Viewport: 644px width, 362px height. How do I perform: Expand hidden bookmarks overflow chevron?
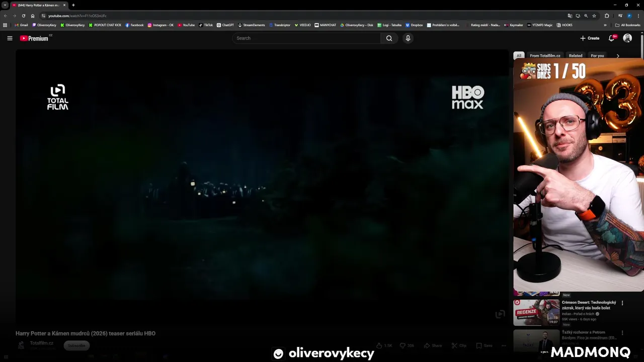coord(605,25)
